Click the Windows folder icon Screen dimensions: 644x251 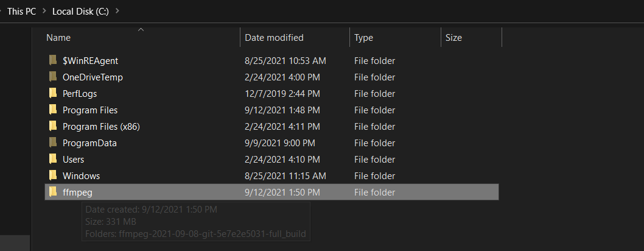(52, 176)
